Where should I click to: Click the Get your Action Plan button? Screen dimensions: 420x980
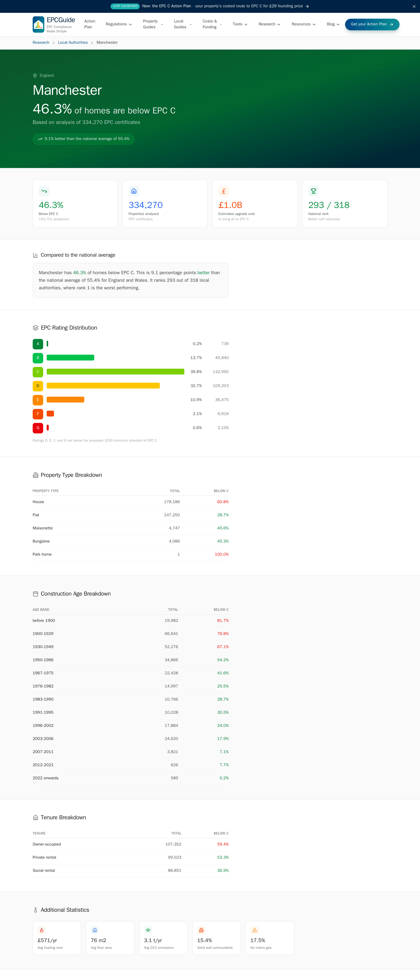(x=372, y=24)
